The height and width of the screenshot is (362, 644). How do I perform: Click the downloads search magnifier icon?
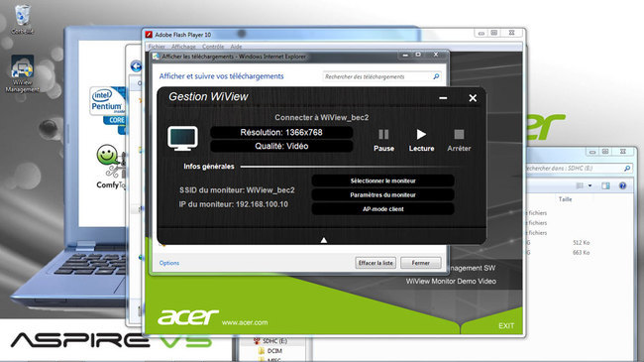[436, 76]
